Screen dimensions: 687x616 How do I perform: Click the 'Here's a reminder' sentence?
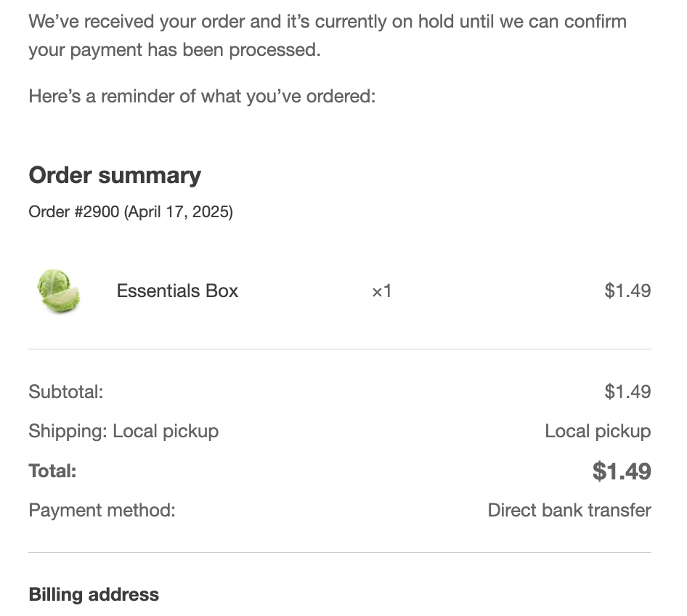point(202,97)
